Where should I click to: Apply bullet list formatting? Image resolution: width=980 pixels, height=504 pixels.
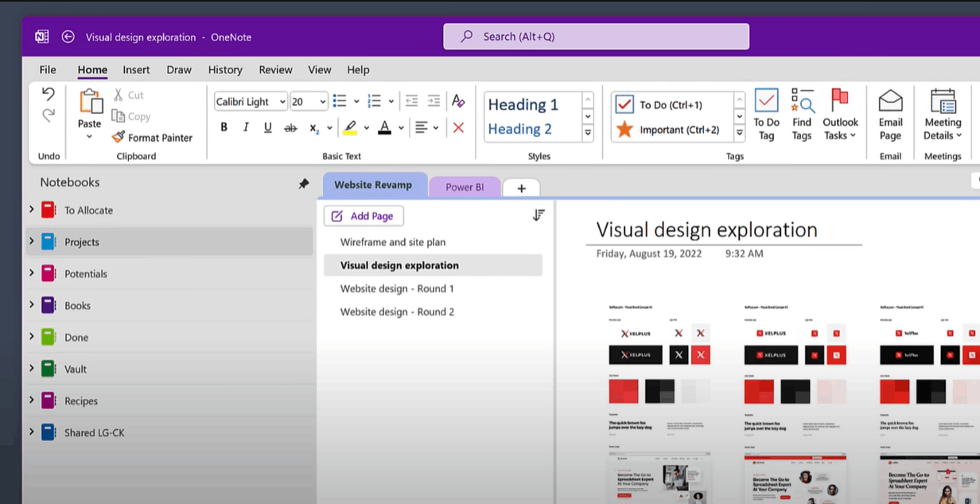tap(340, 101)
